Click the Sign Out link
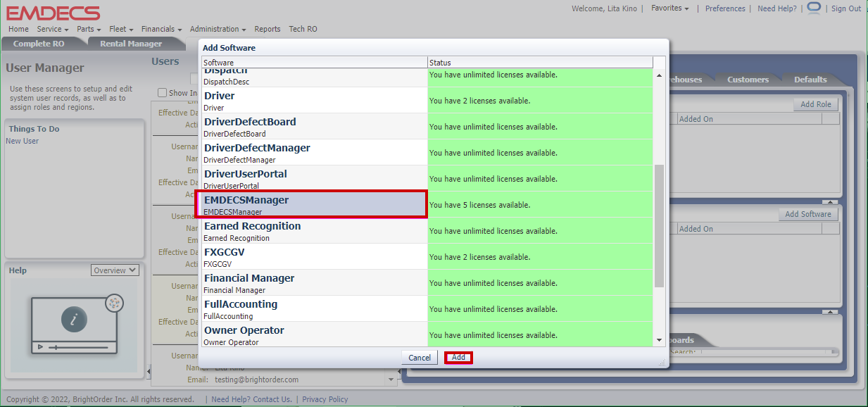868x407 pixels. point(846,8)
